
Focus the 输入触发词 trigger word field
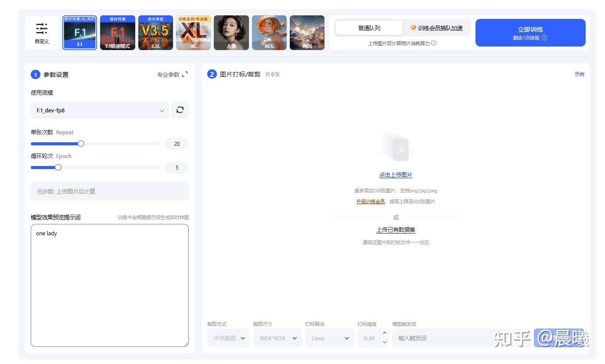pyautogui.click(x=461, y=338)
